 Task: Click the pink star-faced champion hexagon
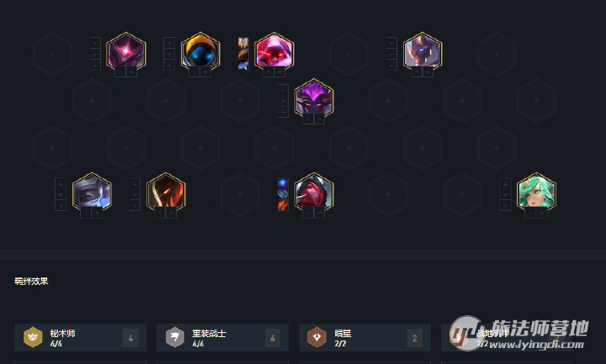pyautogui.click(x=126, y=51)
